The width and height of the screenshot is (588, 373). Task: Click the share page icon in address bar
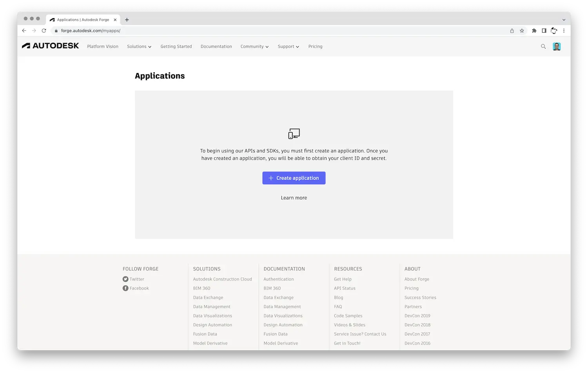512,31
